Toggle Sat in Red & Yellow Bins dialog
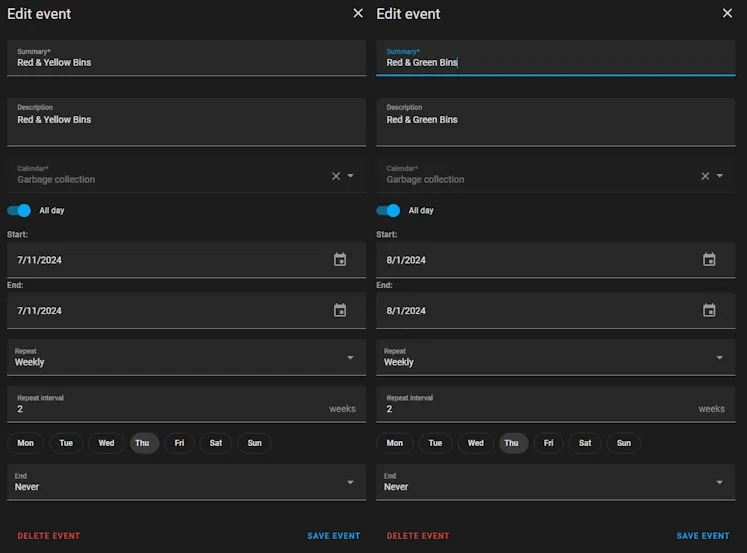 pyautogui.click(x=216, y=443)
